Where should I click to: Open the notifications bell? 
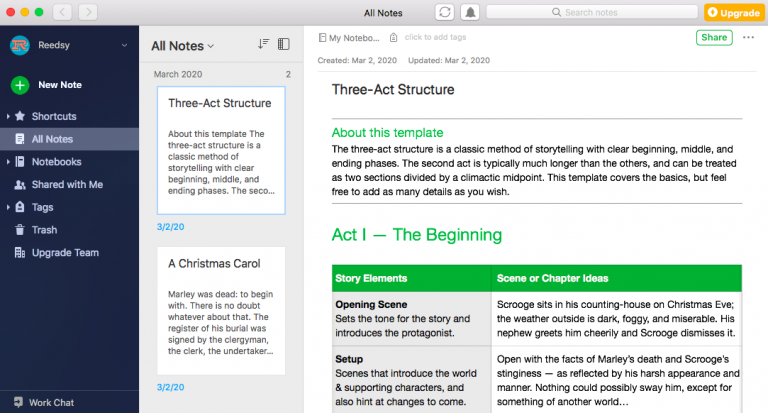pyautogui.click(x=470, y=12)
